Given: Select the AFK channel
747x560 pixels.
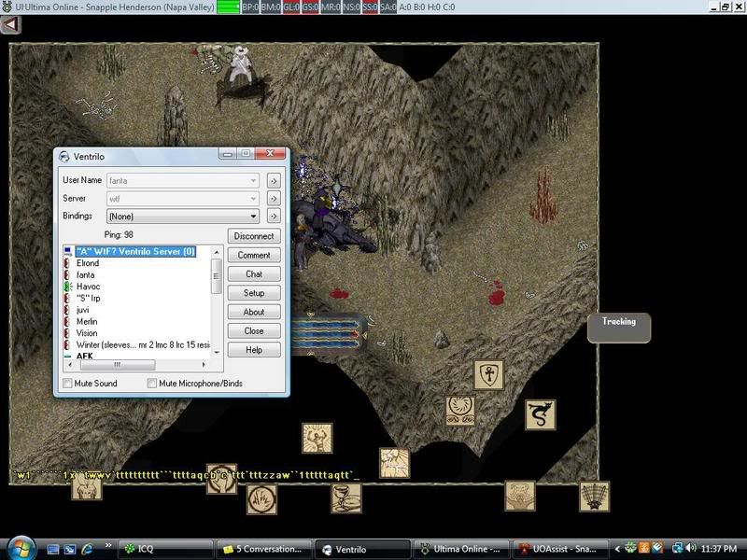Looking at the screenshot, I should point(84,356).
